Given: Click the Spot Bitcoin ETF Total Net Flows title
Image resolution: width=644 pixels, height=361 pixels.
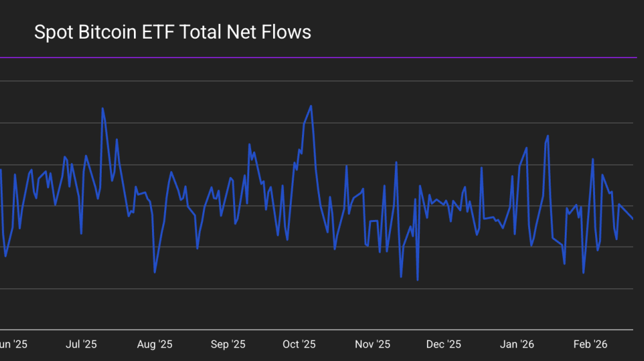Looking at the screenshot, I should pyautogui.click(x=173, y=32).
